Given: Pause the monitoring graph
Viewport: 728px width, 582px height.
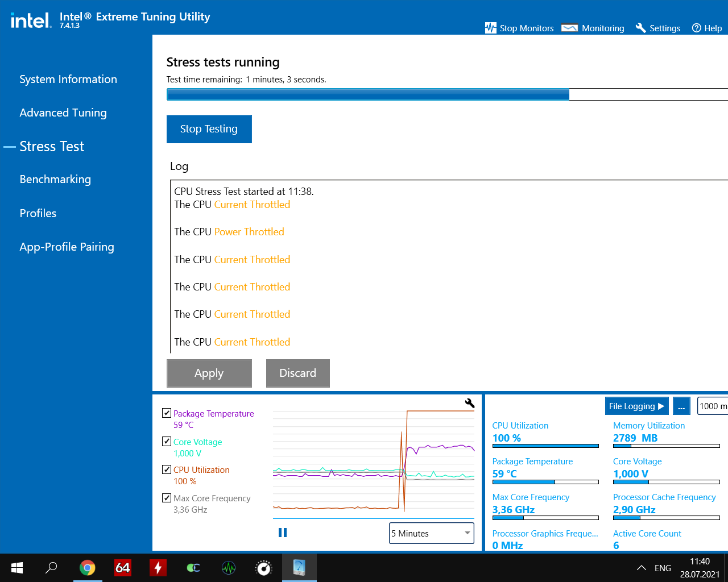Looking at the screenshot, I should (x=283, y=533).
